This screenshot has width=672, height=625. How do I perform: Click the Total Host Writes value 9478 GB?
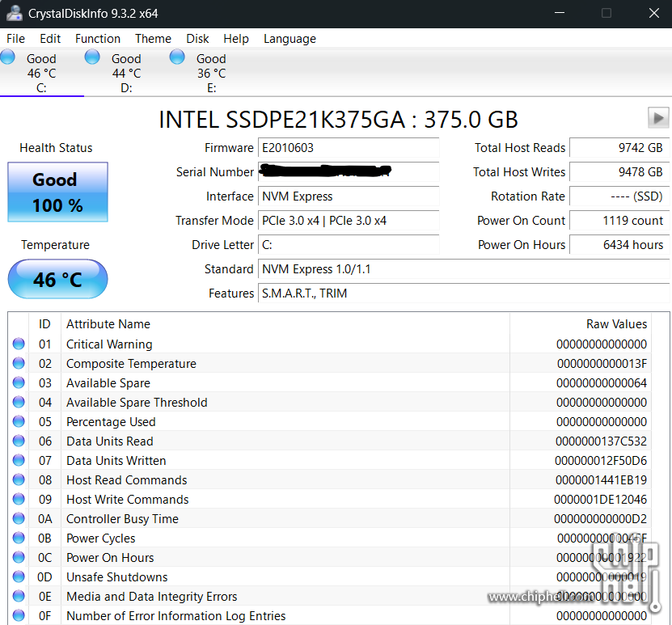point(619,171)
